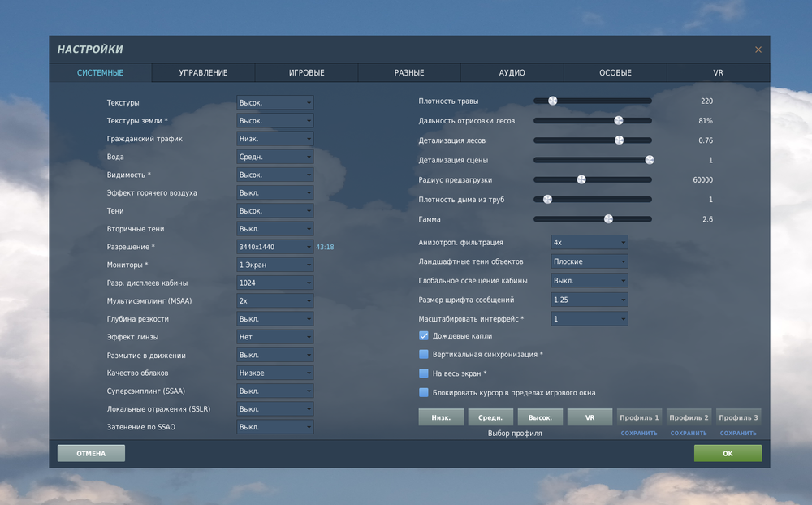Viewport: 812px width, 505px height.
Task: Apply the Средн. preset
Action: [x=490, y=417]
